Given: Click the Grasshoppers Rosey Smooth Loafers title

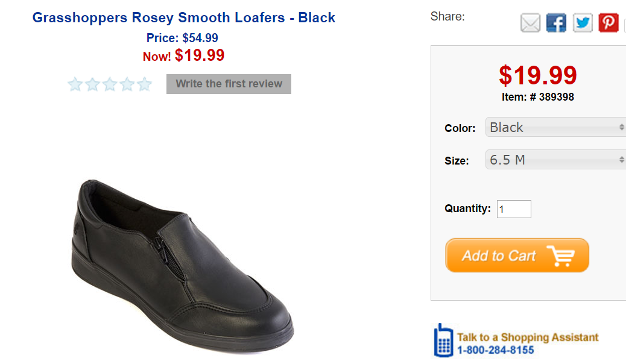Looking at the screenshot, I should pyautogui.click(x=184, y=17).
